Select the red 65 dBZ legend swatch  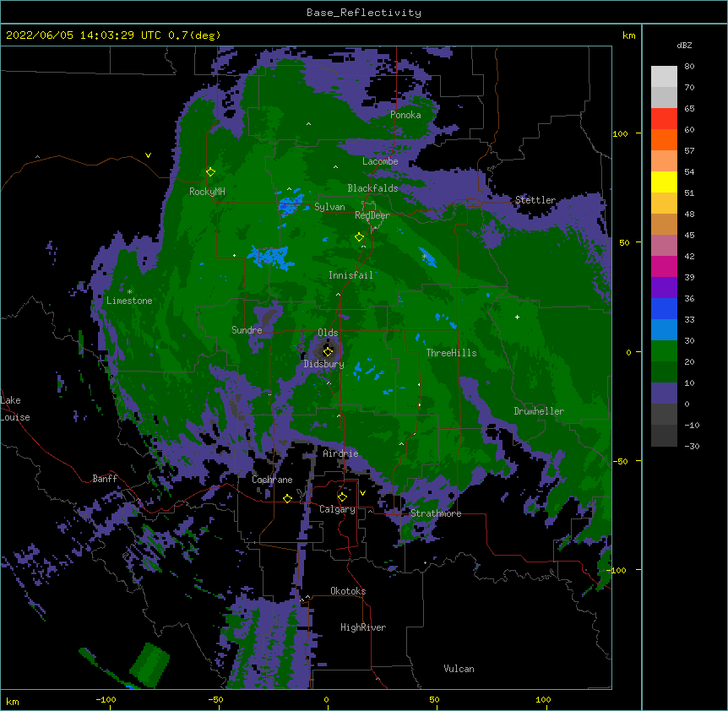pos(664,119)
